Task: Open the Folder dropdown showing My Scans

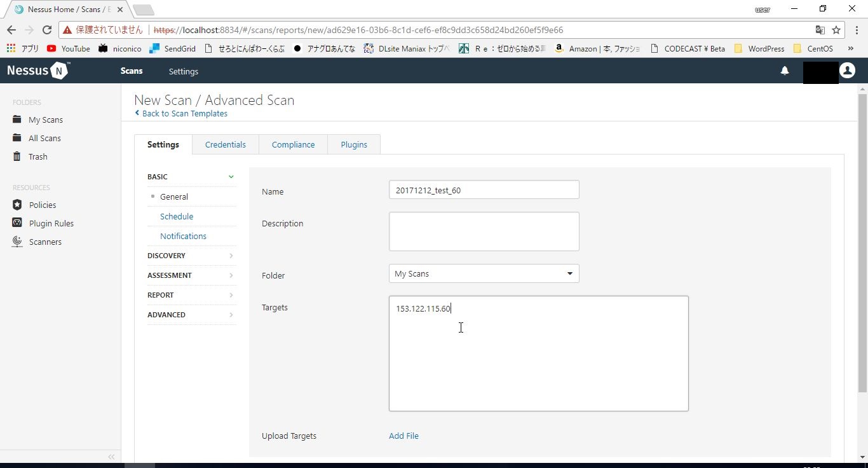Action: [x=484, y=273]
